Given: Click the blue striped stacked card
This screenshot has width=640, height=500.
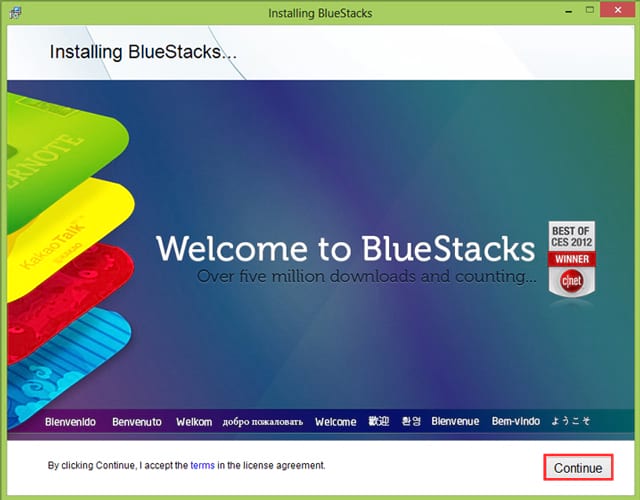Looking at the screenshot, I should 69,363.
